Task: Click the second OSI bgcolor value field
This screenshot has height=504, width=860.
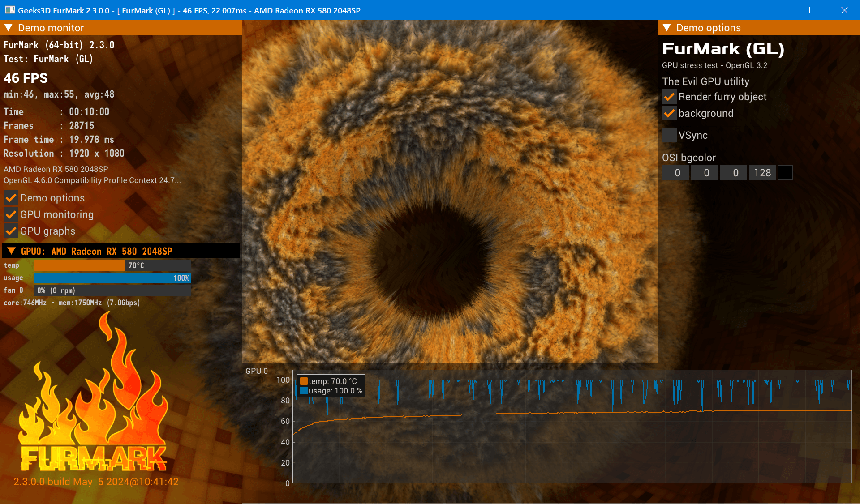Action: (x=705, y=173)
